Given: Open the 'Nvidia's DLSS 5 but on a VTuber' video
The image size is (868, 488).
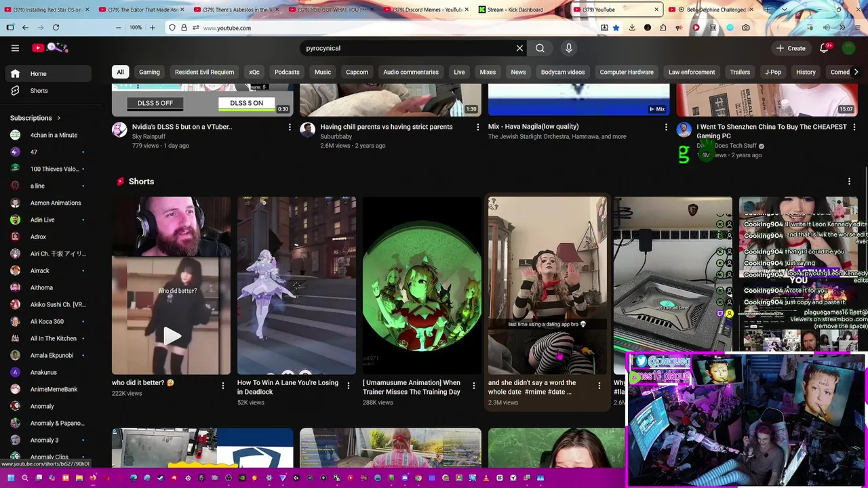Looking at the screenshot, I should [182, 127].
